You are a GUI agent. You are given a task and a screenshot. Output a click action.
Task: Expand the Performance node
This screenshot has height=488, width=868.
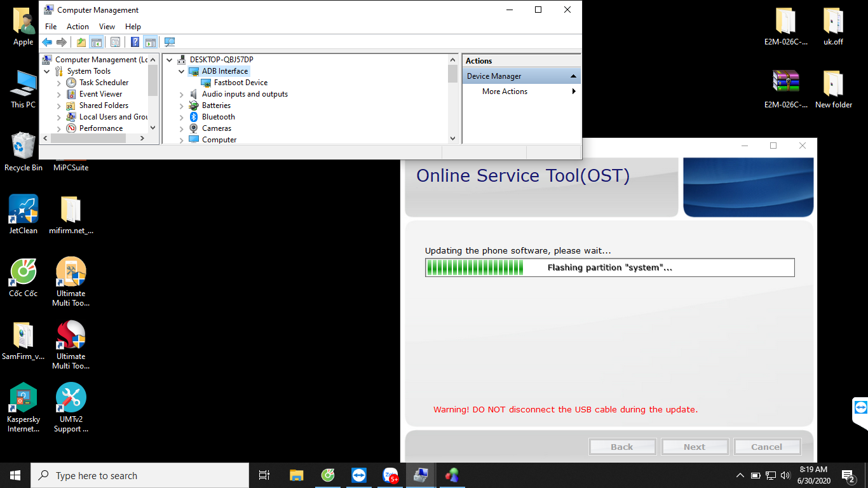click(x=59, y=128)
